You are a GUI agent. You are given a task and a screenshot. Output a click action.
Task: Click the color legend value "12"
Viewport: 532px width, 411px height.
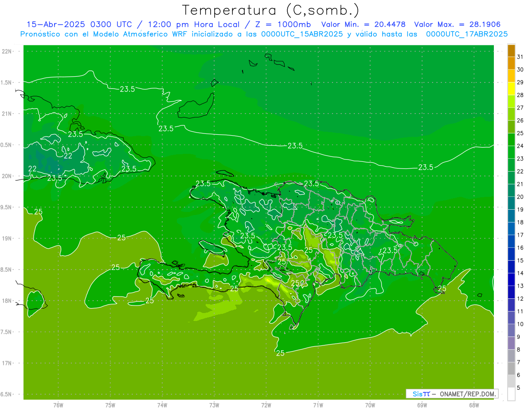tap(520, 298)
